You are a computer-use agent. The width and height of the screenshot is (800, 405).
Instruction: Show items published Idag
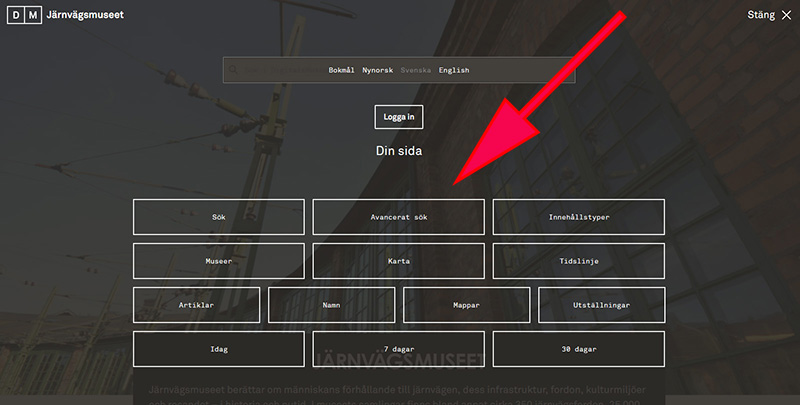tap(219, 349)
